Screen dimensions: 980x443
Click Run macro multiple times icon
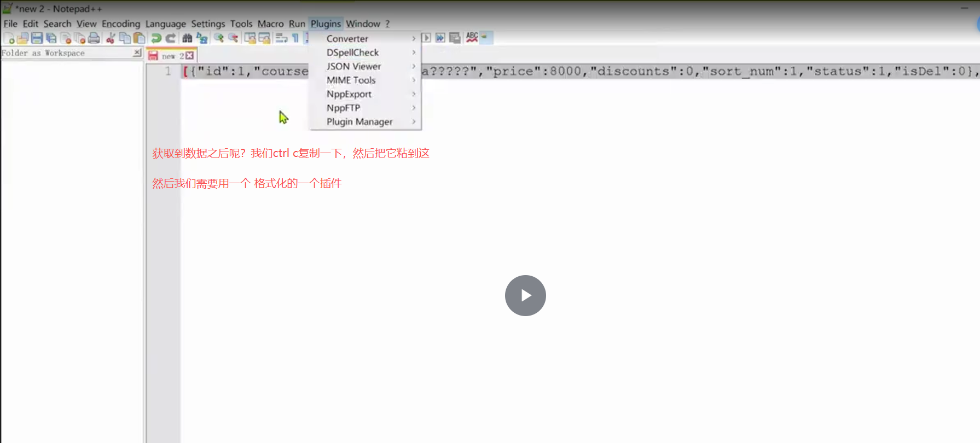click(x=440, y=38)
